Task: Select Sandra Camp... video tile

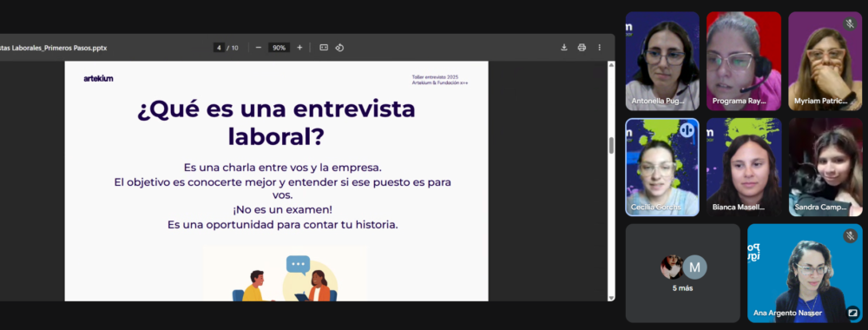Action: click(x=825, y=167)
